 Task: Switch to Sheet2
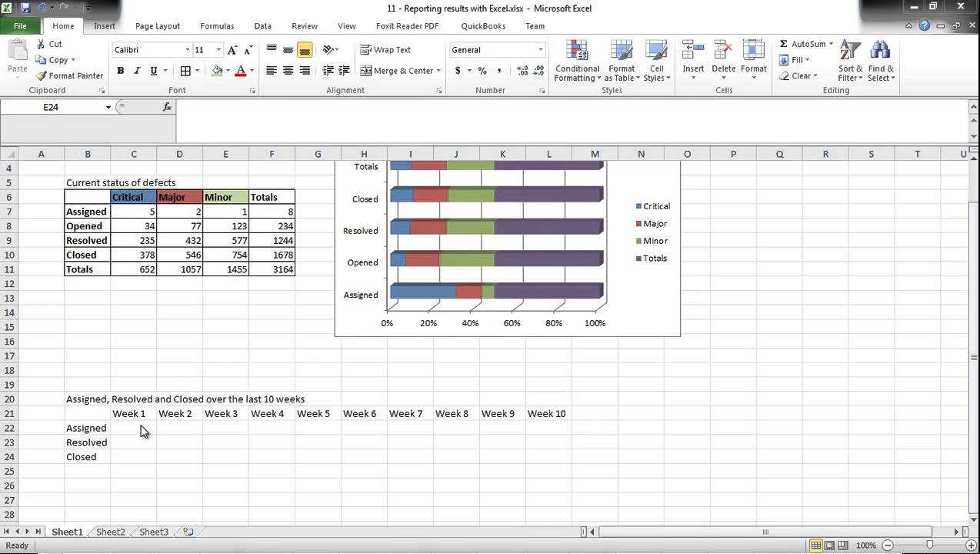(109, 532)
